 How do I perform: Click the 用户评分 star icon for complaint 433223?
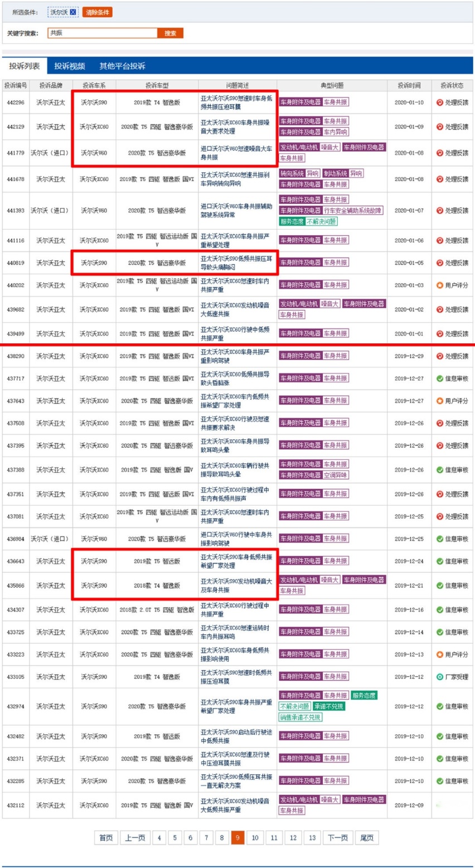coord(439,654)
